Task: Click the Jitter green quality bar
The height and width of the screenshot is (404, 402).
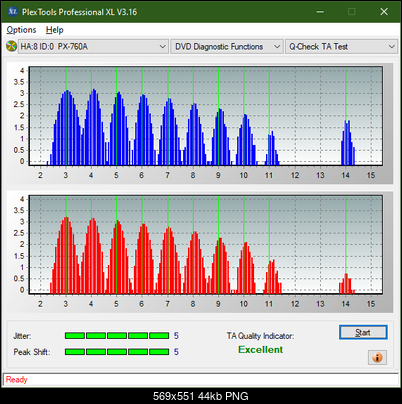Action: 117,336
